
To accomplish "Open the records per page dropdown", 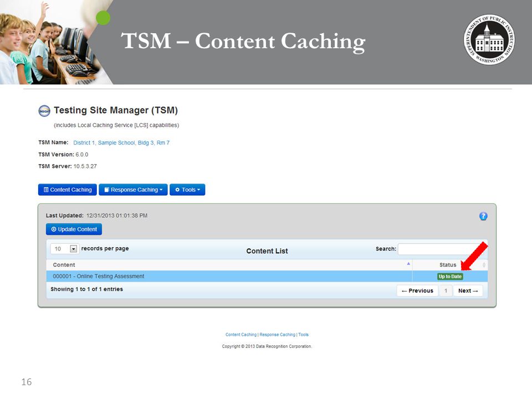I will tap(65, 249).
